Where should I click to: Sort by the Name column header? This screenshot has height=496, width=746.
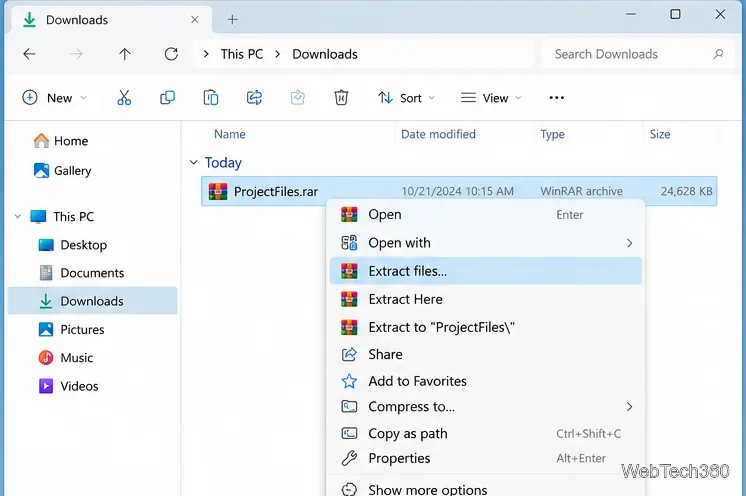pos(230,134)
